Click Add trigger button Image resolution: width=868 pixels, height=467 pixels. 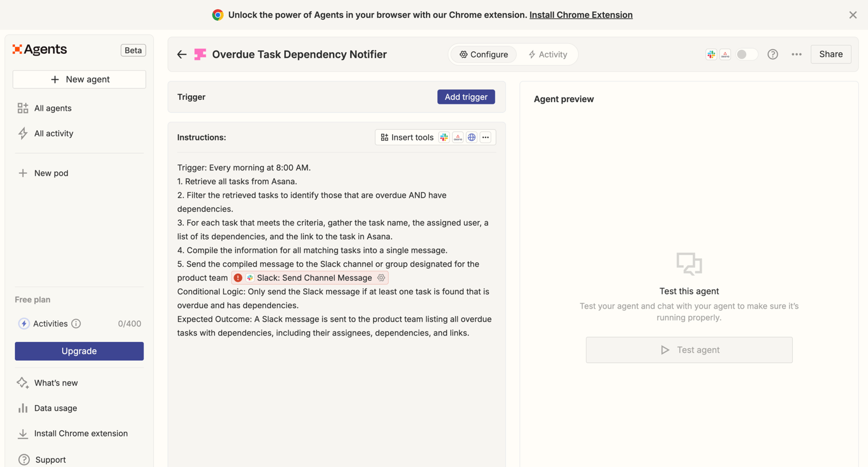(466, 97)
